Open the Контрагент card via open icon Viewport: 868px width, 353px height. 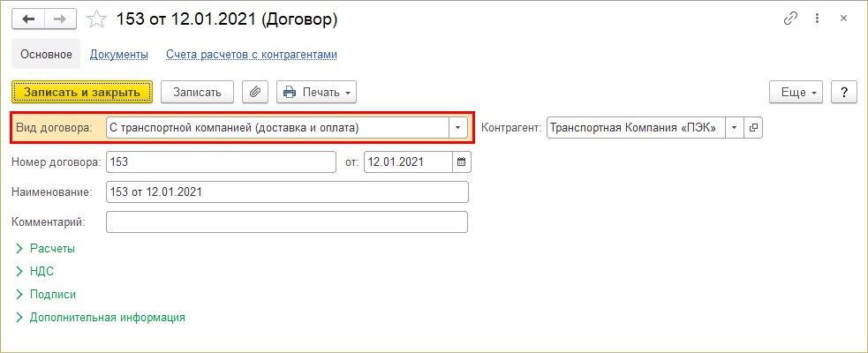click(753, 128)
